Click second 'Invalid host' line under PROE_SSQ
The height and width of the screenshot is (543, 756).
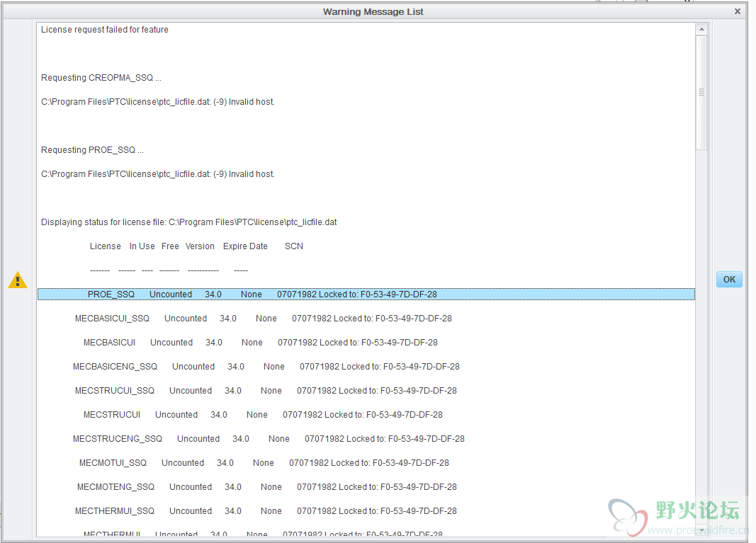click(x=158, y=174)
